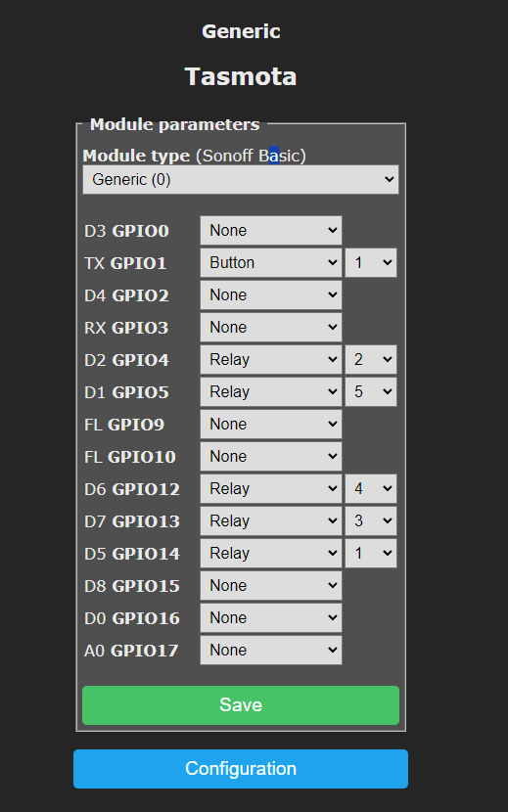
Task: Open the GPIO4 Relay function dropdown
Action: pyautogui.click(x=271, y=359)
